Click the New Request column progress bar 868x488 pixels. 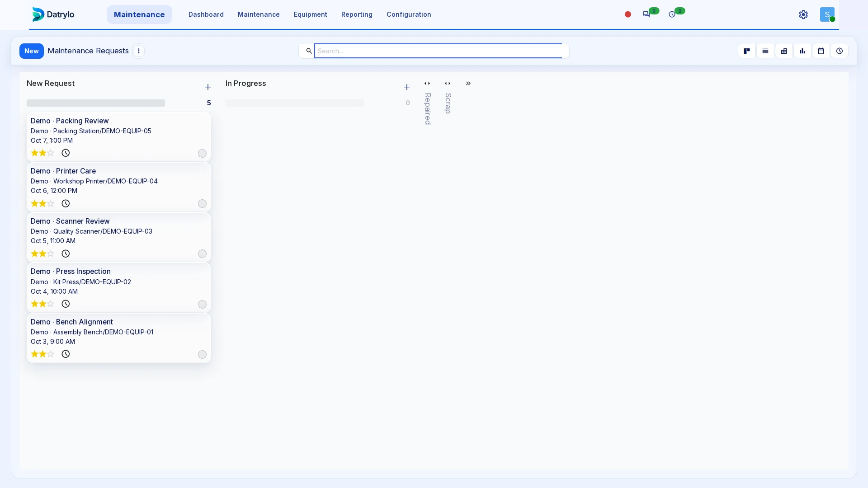tap(96, 103)
